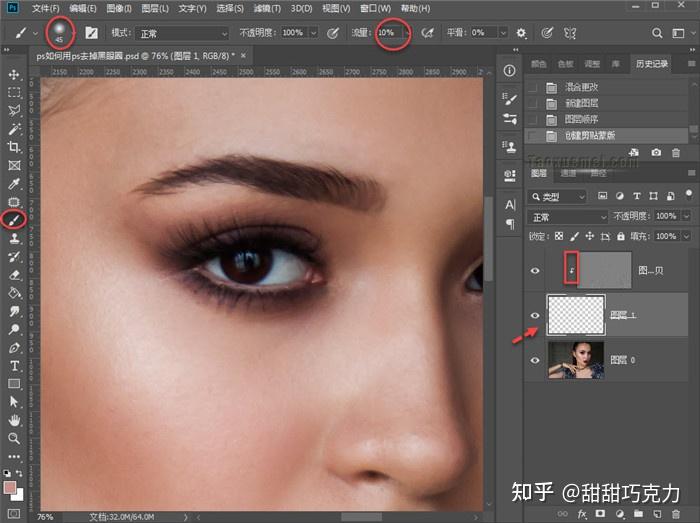Open flow 10% dropdown arrow
The image size is (700, 523).
(x=408, y=33)
